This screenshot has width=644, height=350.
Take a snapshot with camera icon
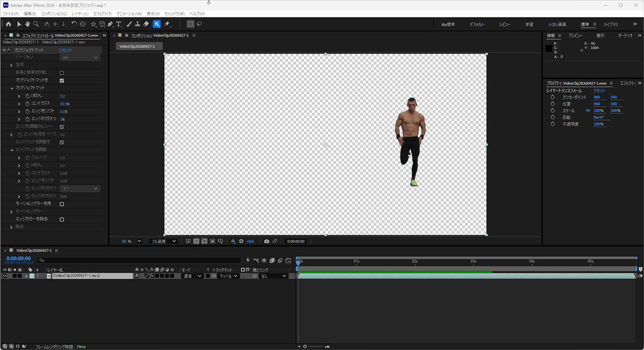click(267, 242)
